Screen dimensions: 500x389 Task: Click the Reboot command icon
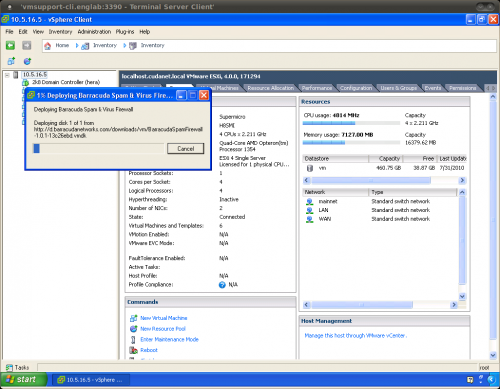click(133, 350)
